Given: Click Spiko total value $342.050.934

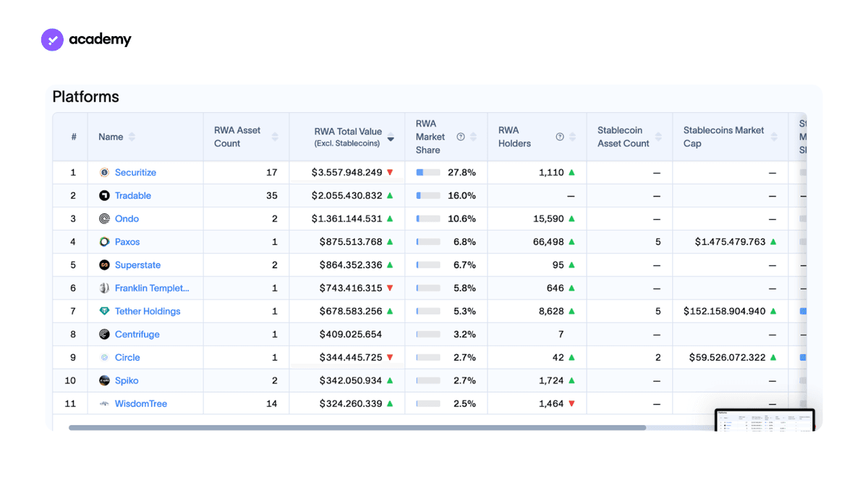Looking at the screenshot, I should point(351,380).
